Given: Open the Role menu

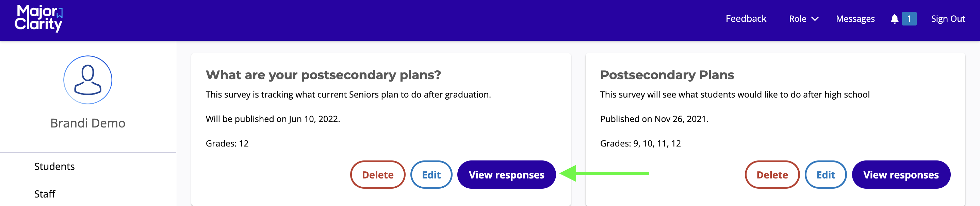Looking at the screenshot, I should coord(797,19).
